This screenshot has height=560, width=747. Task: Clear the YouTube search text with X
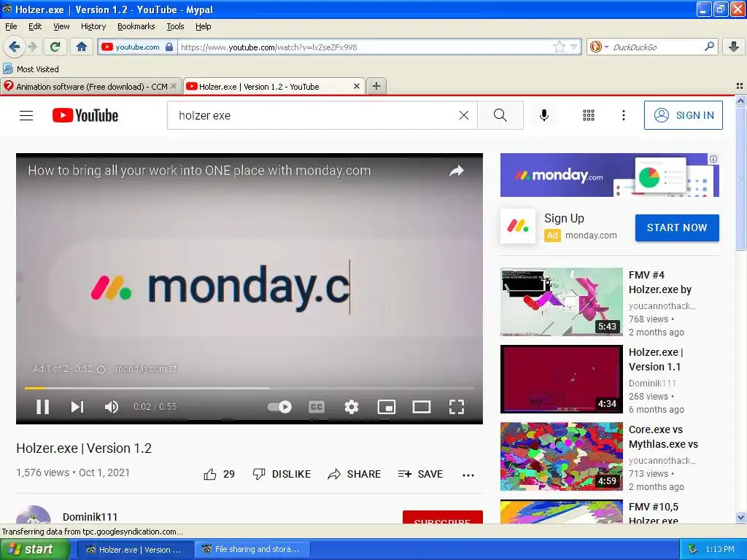coord(464,115)
